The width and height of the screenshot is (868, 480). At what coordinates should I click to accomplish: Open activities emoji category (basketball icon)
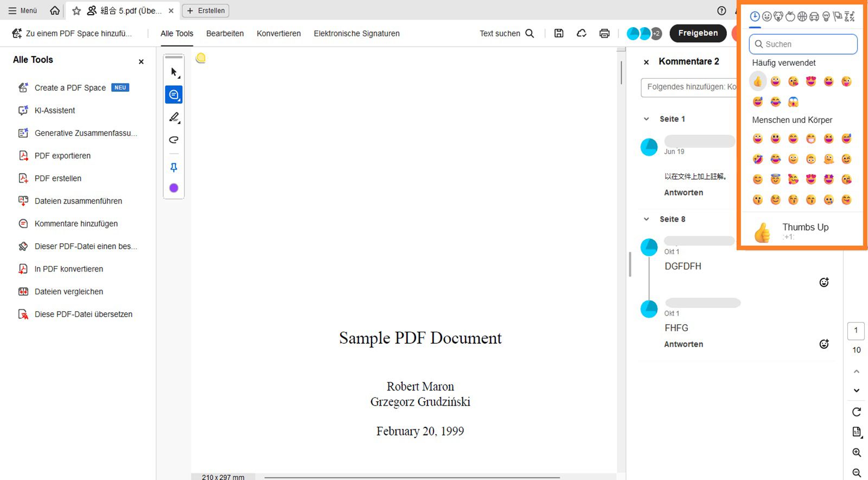click(802, 16)
